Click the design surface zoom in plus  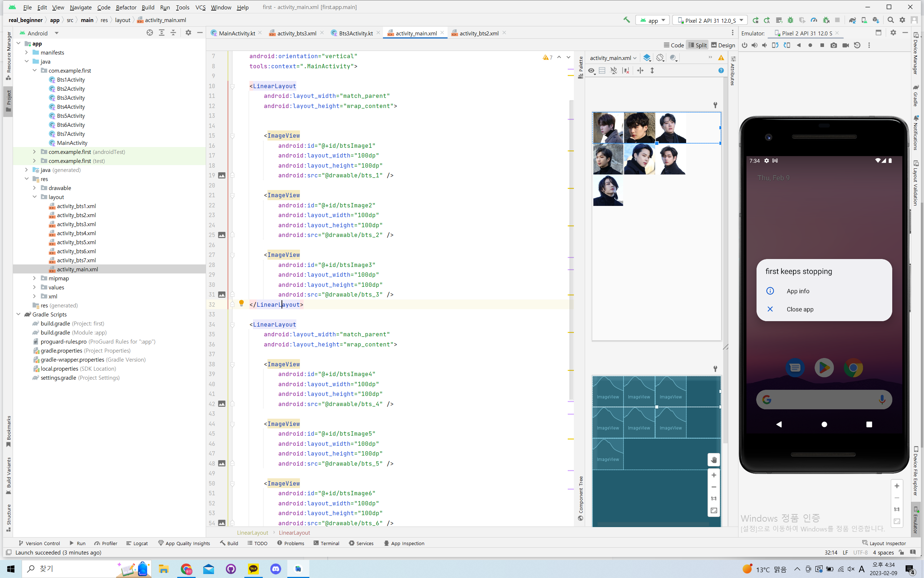[x=714, y=475]
